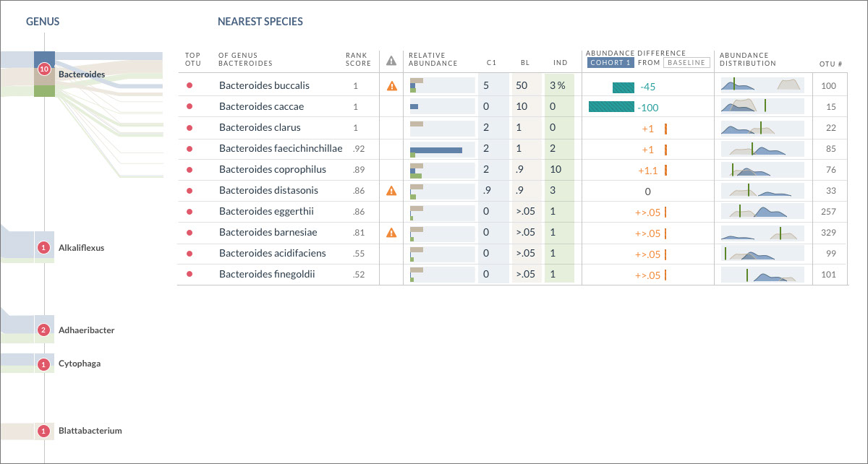This screenshot has height=464, width=868.
Task: Select the red badge 10 on Bacteroides
Action: click(x=43, y=69)
